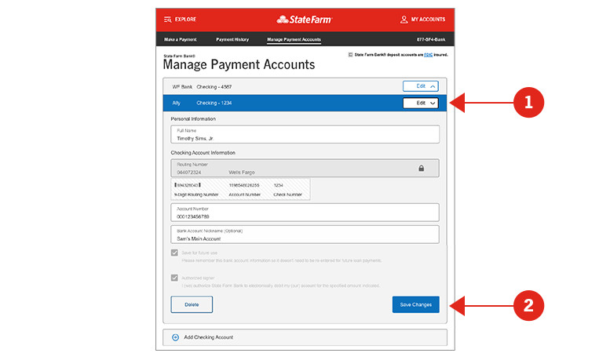Click the 877-SF4-Bank phone number
Viewport: 610px width, 364px height.
coord(431,39)
